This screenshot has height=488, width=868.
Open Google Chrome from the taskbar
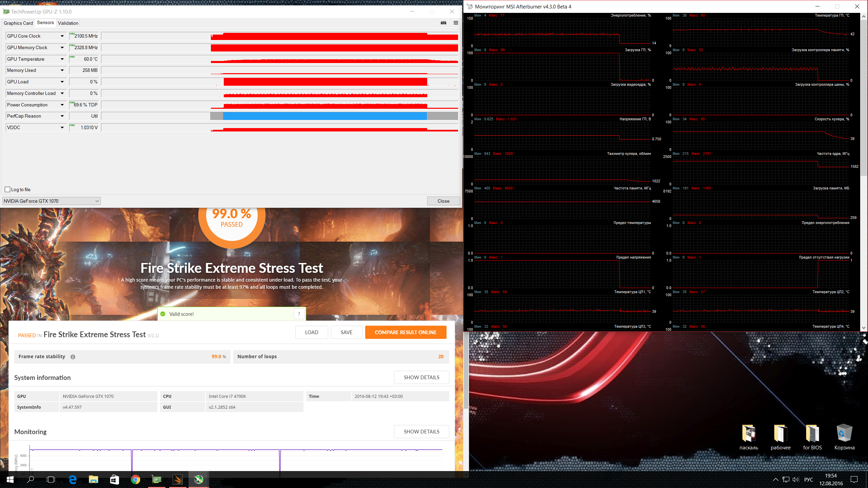click(136, 479)
